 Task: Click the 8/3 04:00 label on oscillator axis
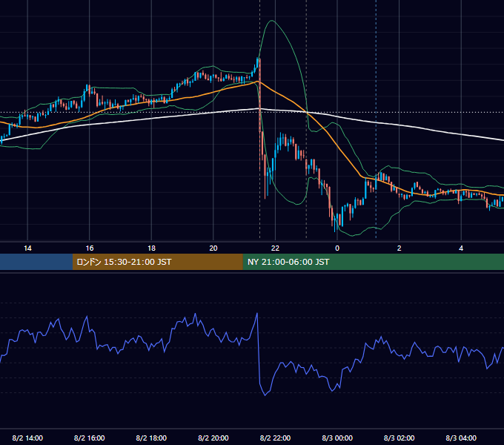coord(461,438)
